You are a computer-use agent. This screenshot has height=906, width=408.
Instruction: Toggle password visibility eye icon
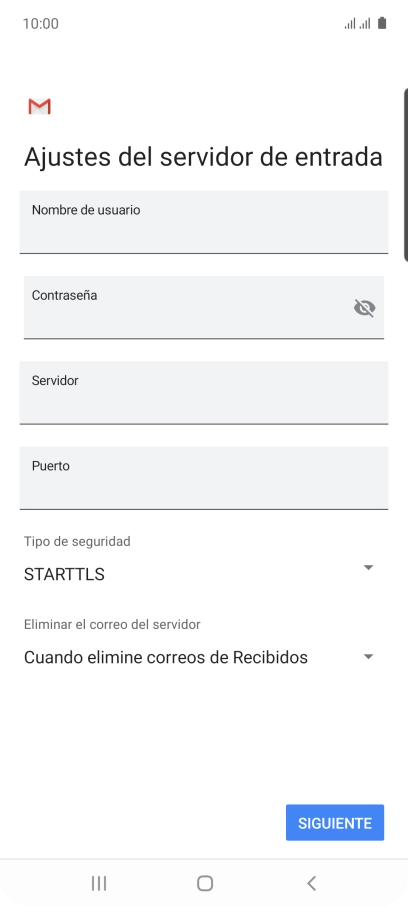364,308
